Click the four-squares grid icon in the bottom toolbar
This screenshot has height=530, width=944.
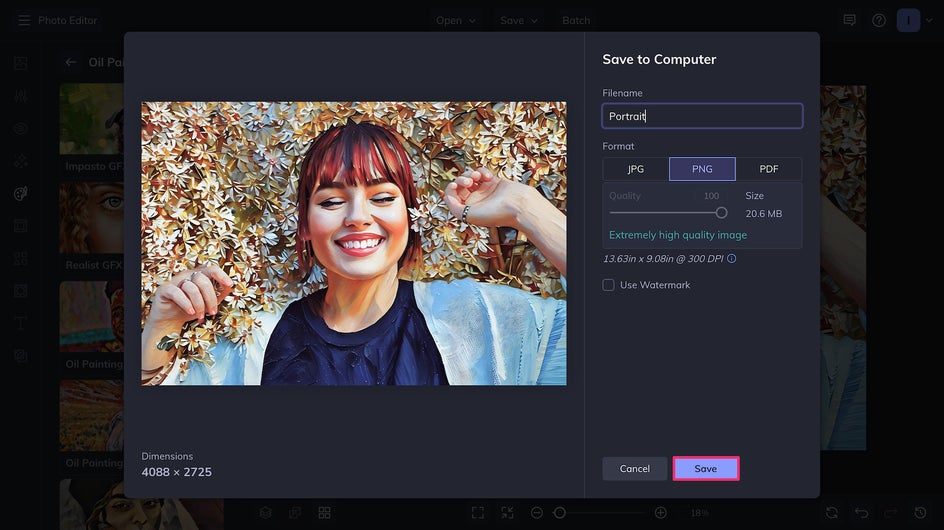pyautogui.click(x=324, y=513)
